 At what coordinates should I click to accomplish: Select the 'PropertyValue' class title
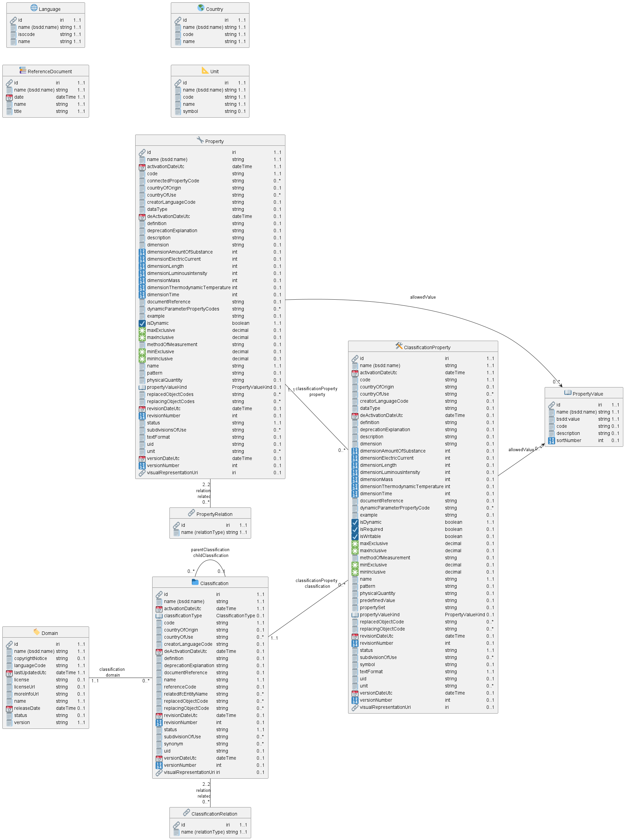(x=588, y=394)
